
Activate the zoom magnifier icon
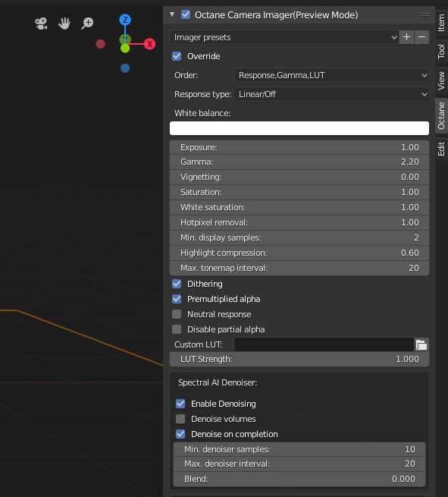(87, 24)
